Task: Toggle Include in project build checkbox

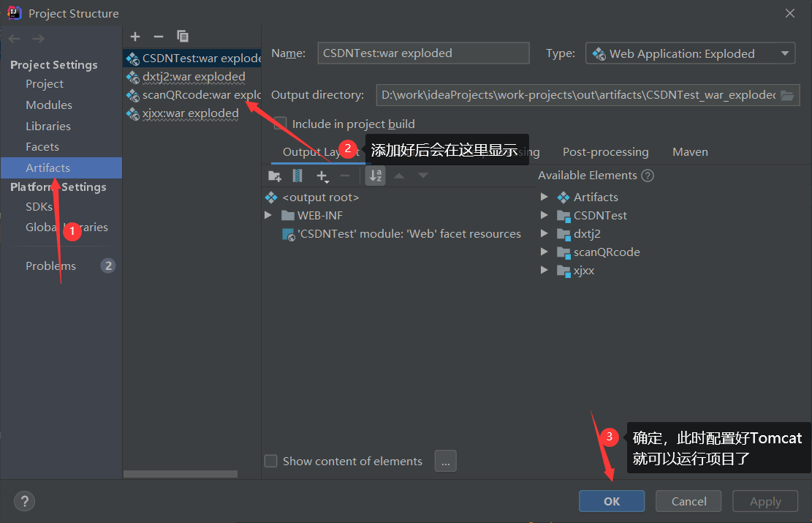Action: (280, 124)
